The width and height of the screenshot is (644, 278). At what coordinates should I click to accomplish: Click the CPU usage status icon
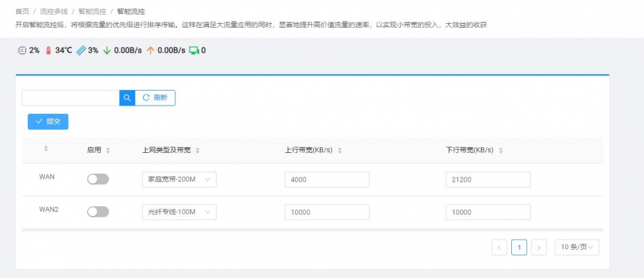click(x=21, y=50)
